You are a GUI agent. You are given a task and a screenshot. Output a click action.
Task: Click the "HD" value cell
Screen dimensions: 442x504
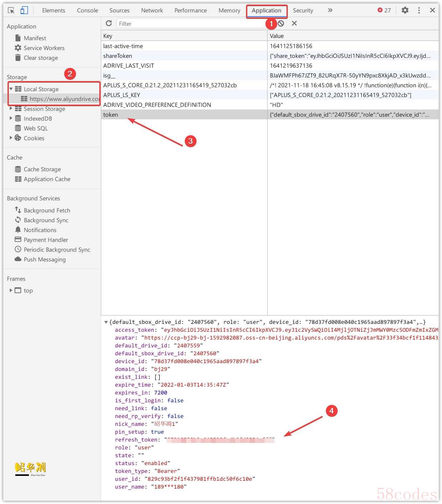click(x=353, y=105)
